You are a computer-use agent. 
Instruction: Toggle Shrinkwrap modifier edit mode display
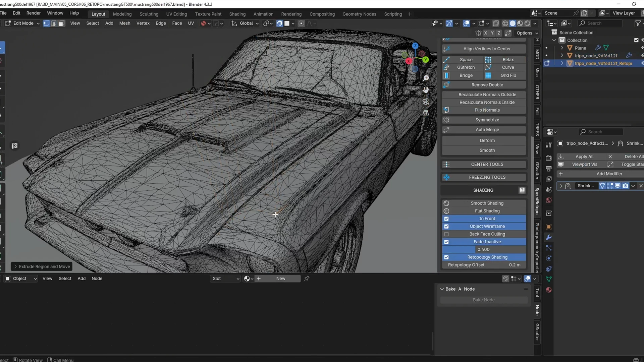(x=610, y=186)
